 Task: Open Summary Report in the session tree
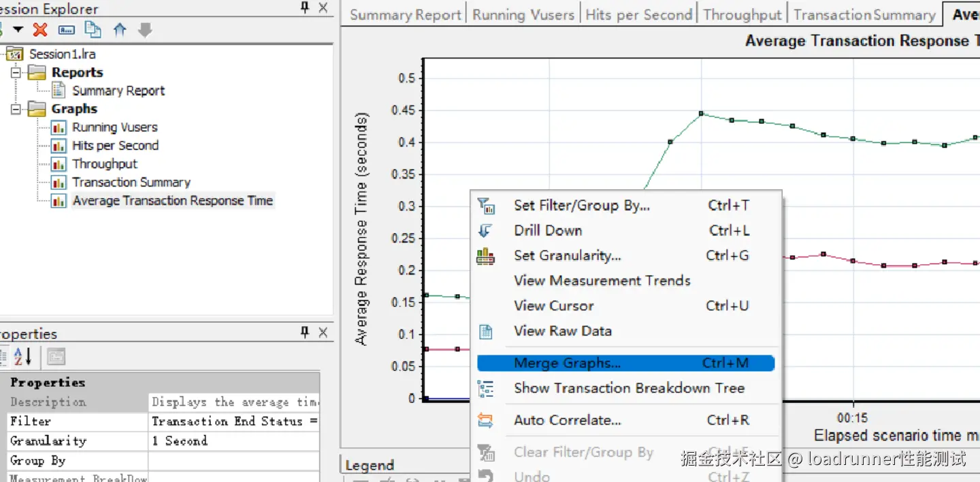click(x=118, y=91)
